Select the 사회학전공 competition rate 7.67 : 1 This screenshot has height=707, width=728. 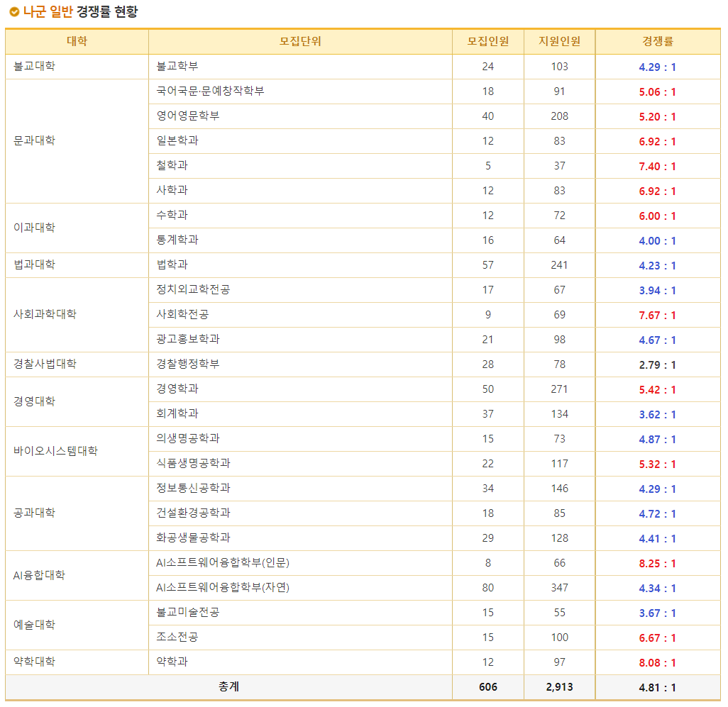(x=658, y=314)
